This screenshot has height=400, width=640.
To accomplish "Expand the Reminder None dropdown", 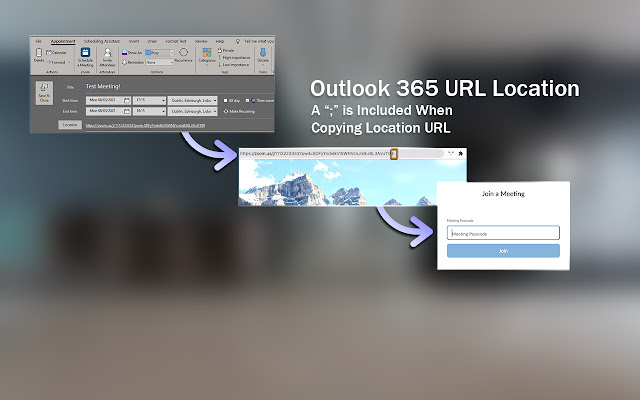I will [171, 62].
